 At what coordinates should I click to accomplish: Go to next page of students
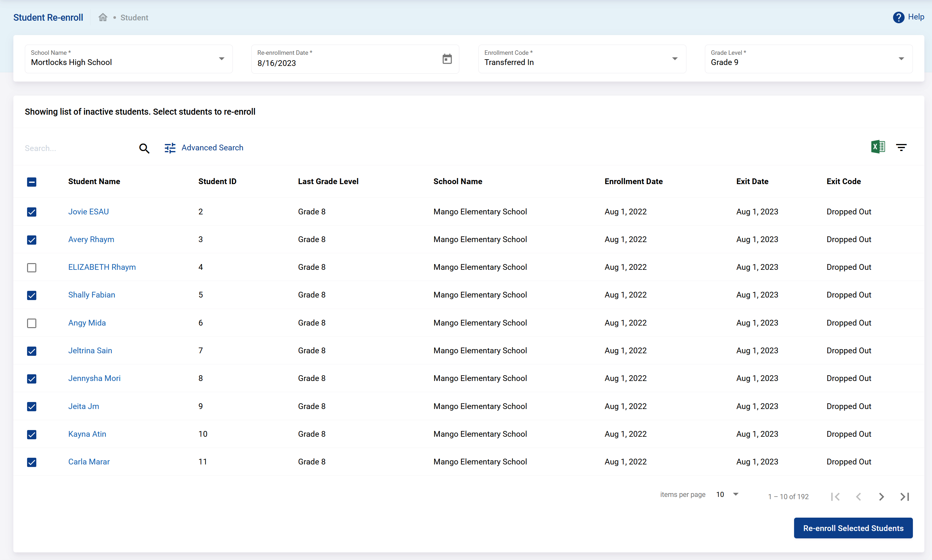(881, 497)
